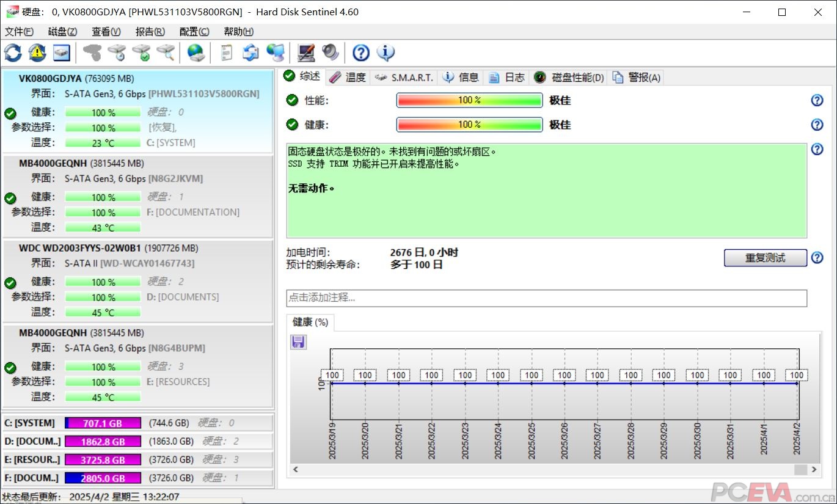Image resolution: width=837 pixels, height=504 pixels.
Task: Click the info speech bubble toolbar icon
Action: (x=386, y=53)
